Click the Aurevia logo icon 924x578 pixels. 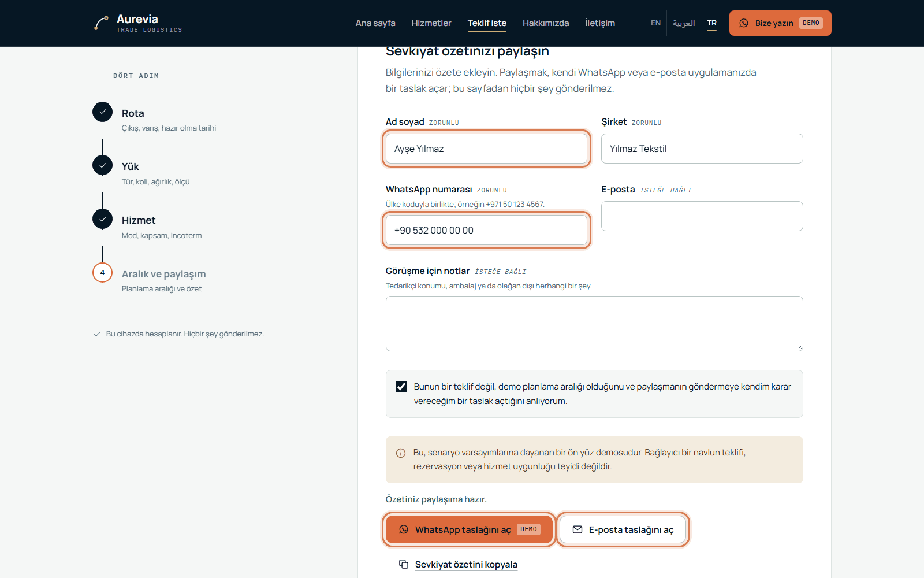tap(101, 23)
